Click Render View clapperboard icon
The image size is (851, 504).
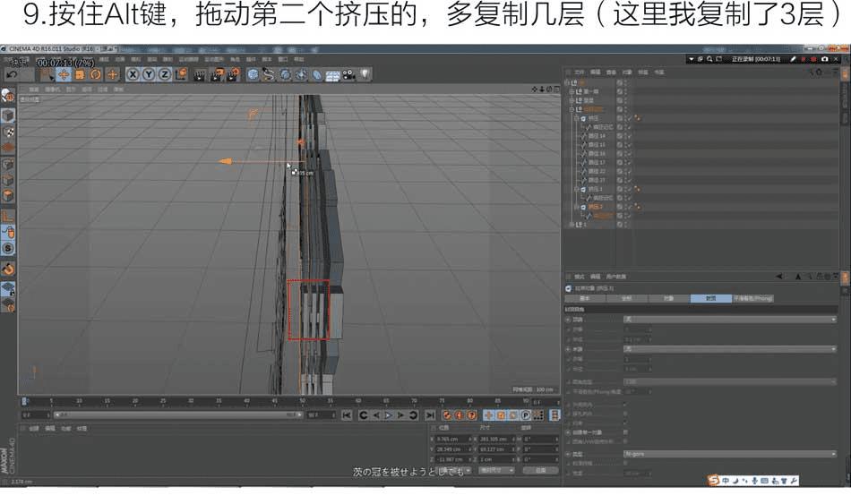pos(199,74)
